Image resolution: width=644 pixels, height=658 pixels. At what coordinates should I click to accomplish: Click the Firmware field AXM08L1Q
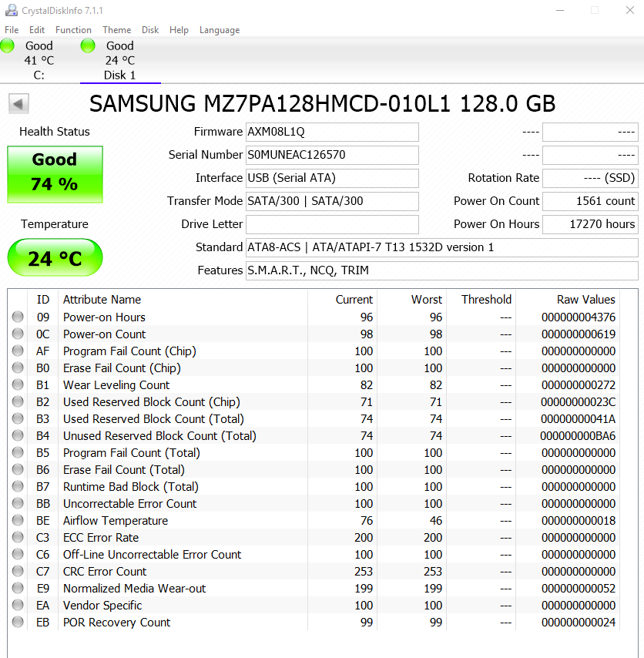(332, 132)
